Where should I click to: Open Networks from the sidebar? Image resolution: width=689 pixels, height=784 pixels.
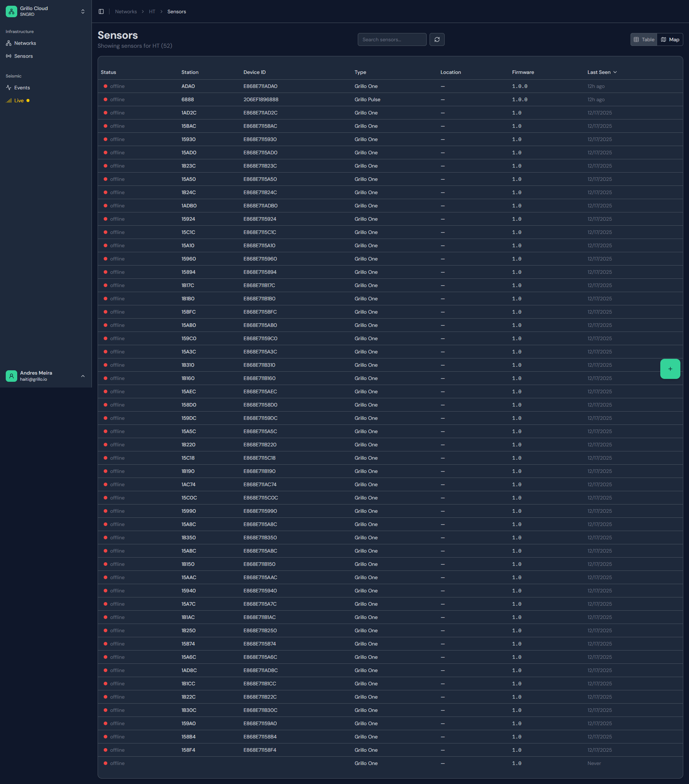click(x=25, y=43)
